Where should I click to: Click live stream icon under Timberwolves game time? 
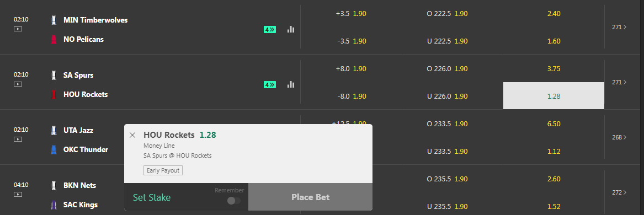point(18,29)
